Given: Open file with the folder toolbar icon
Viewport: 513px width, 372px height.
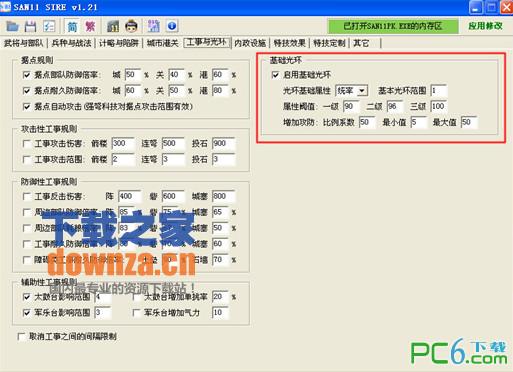Looking at the screenshot, I should click(13, 26).
